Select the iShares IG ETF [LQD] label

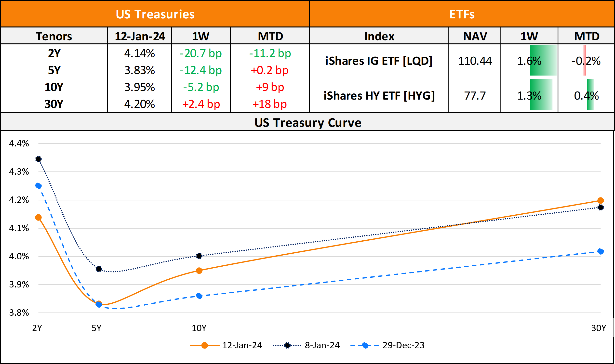click(x=379, y=61)
